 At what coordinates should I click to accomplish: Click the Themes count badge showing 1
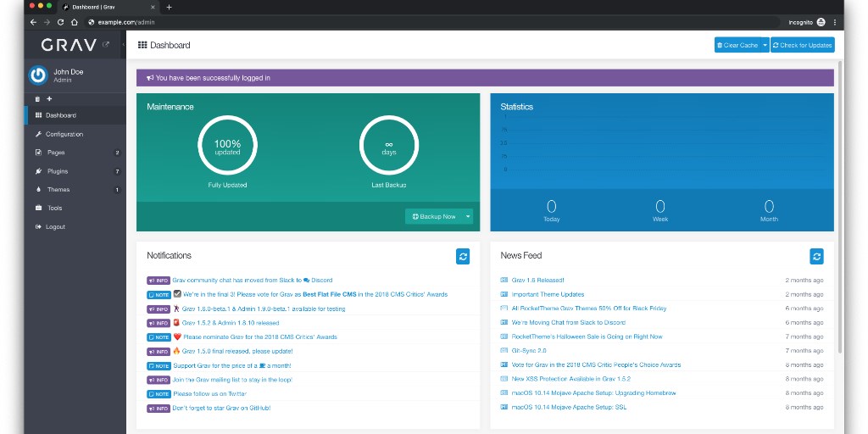(117, 190)
